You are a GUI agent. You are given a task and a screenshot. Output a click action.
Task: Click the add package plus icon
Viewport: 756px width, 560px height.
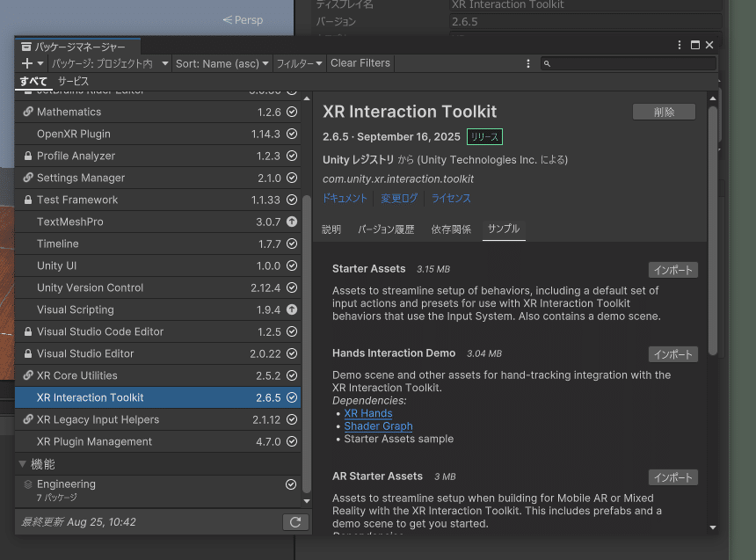tap(27, 63)
